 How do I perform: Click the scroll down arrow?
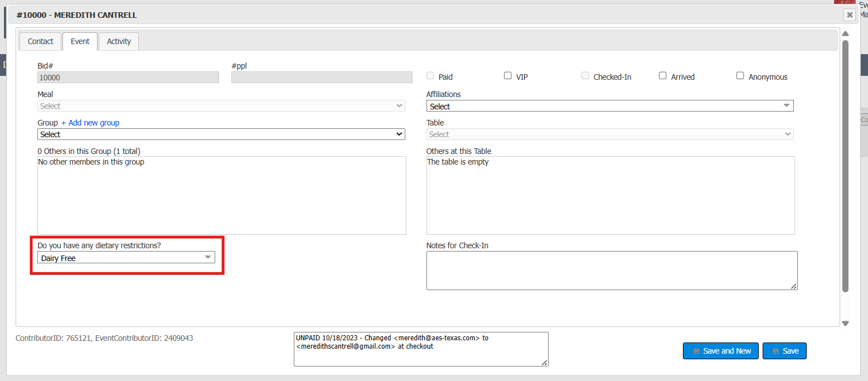click(845, 324)
